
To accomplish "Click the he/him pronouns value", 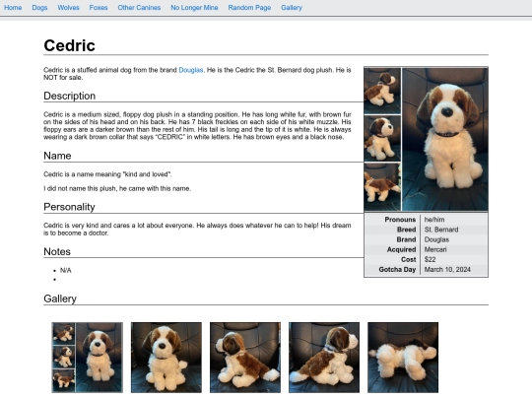I will click(x=434, y=220).
